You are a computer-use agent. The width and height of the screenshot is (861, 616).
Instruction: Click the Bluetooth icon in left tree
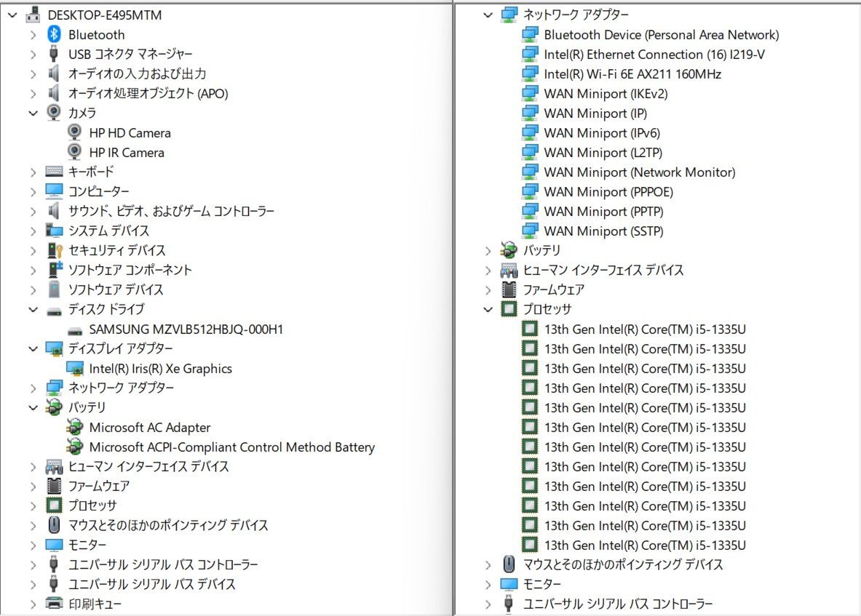pyautogui.click(x=54, y=35)
